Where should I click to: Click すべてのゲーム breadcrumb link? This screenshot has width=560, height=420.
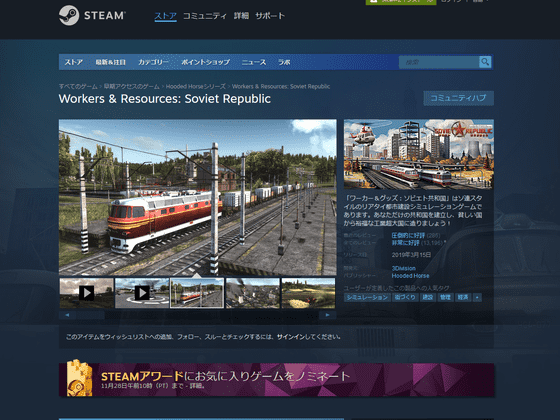pos(78,86)
